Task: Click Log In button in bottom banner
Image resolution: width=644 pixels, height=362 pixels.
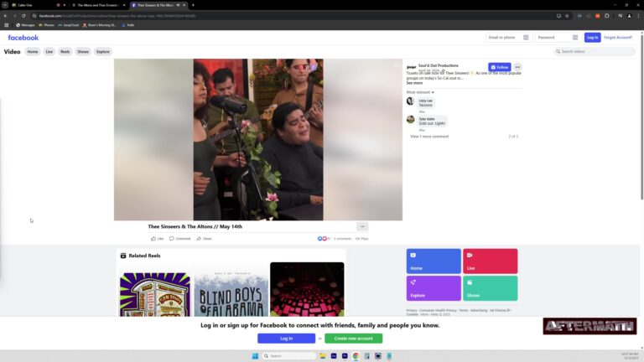Action: click(286, 339)
